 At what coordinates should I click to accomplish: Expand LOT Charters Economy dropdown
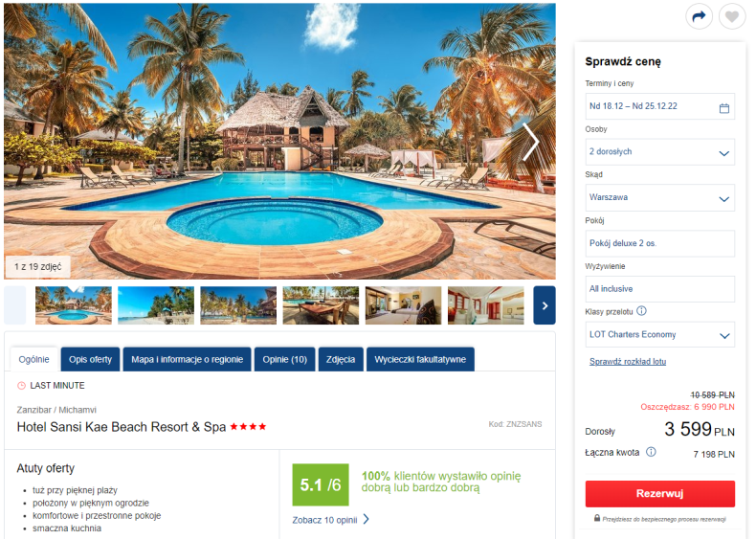point(659,334)
